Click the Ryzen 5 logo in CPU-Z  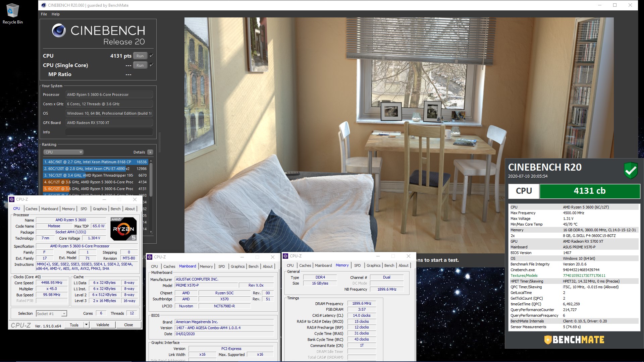pyautogui.click(x=123, y=229)
